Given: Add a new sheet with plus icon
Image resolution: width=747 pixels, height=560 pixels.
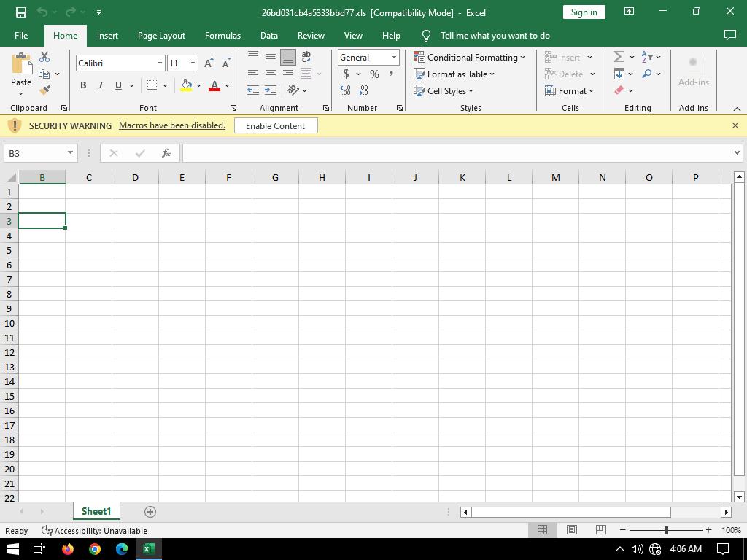Looking at the screenshot, I should 150,512.
